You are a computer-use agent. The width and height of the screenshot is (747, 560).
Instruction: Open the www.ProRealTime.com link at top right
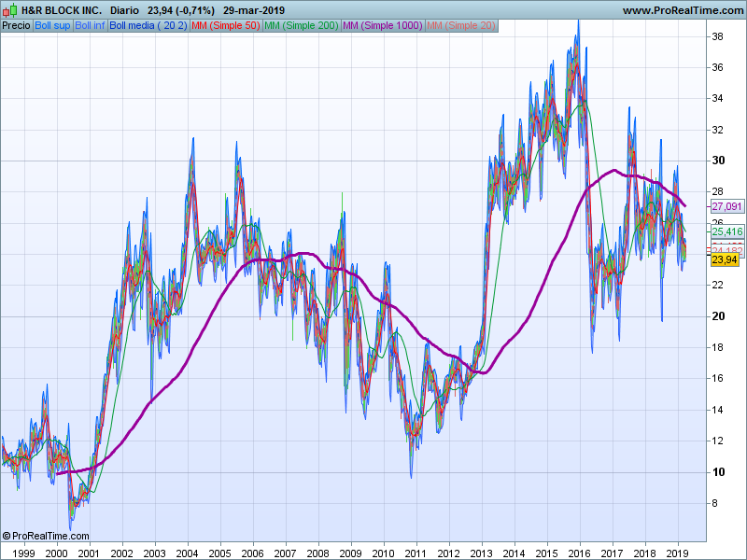click(683, 10)
